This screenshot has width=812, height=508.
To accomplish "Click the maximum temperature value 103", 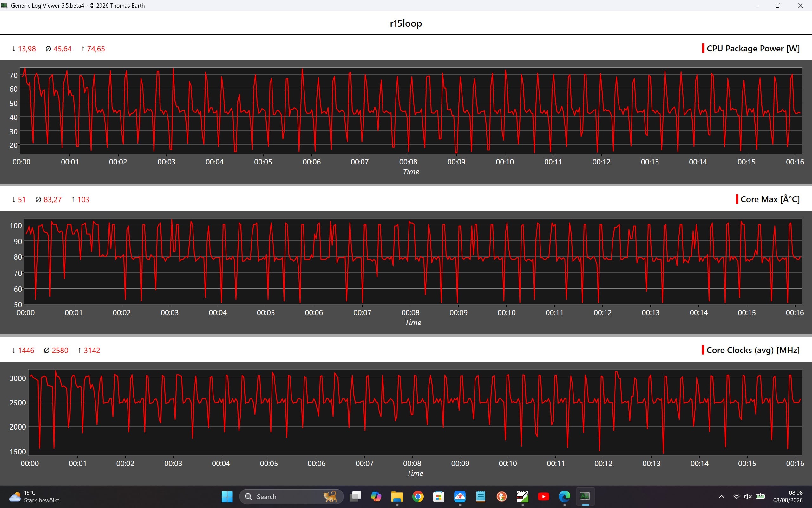I will coord(83,200).
